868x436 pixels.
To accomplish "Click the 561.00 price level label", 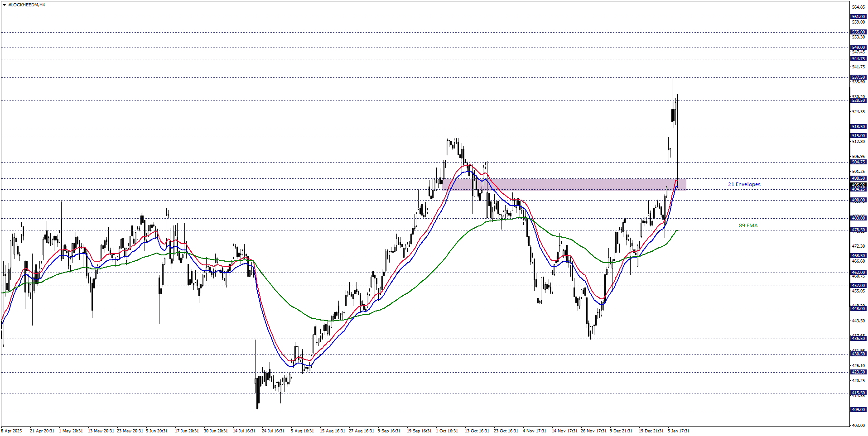I will (858, 17).
